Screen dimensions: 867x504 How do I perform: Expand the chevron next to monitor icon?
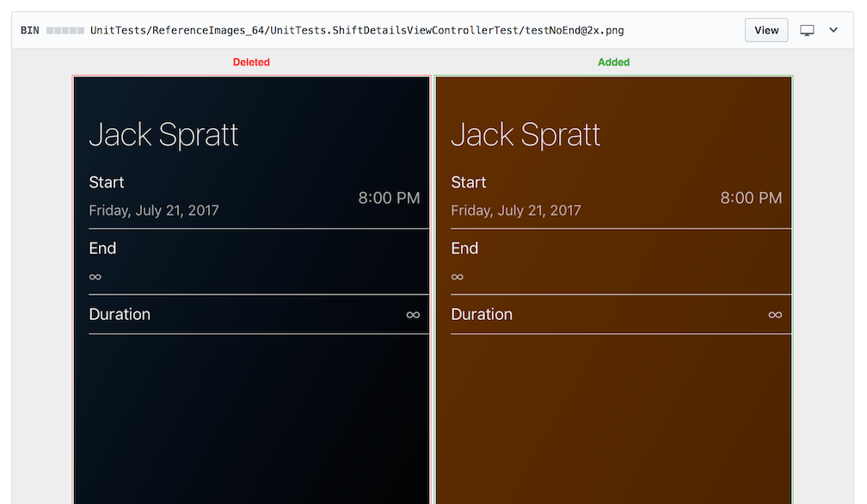click(833, 30)
